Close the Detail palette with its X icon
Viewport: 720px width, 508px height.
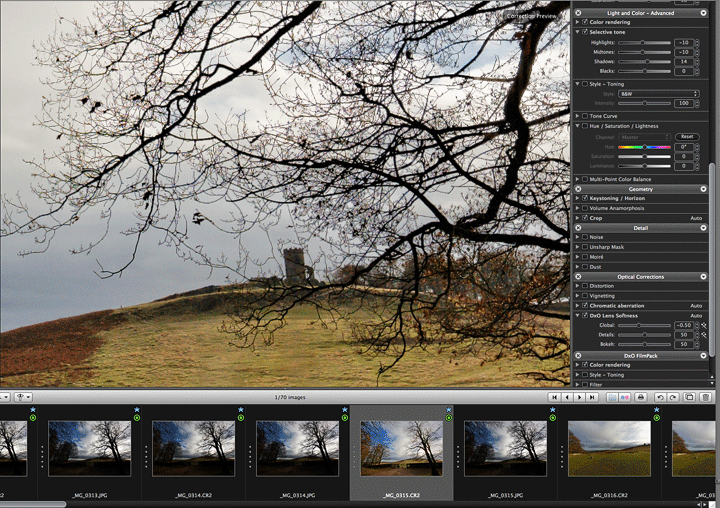tap(578, 228)
